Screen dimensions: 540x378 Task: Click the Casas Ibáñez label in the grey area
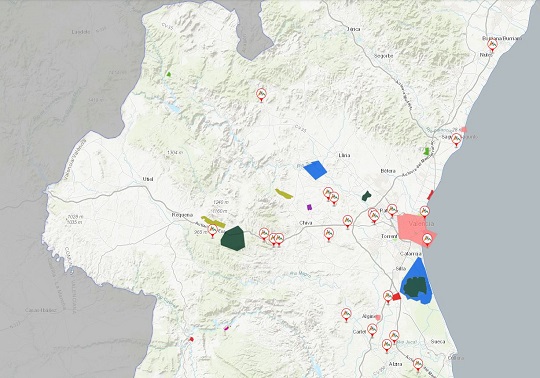[x=41, y=310]
